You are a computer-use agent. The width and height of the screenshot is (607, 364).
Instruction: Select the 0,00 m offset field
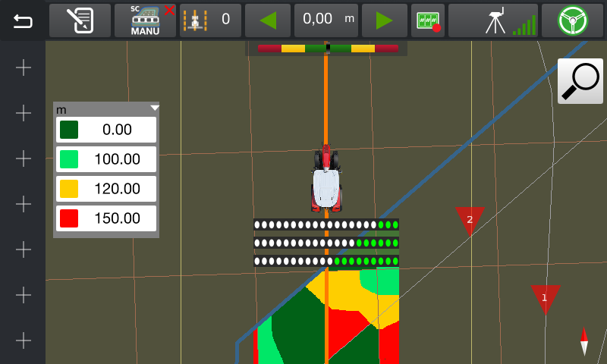click(326, 20)
